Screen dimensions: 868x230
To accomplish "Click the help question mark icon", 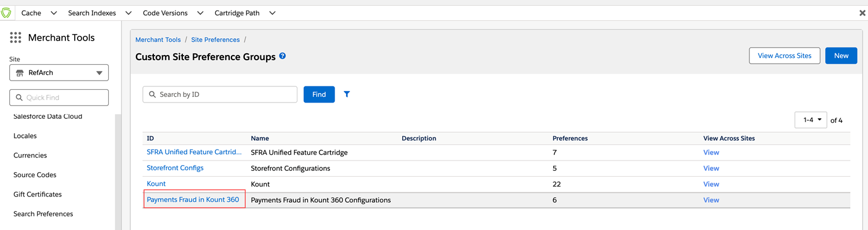I will [282, 56].
